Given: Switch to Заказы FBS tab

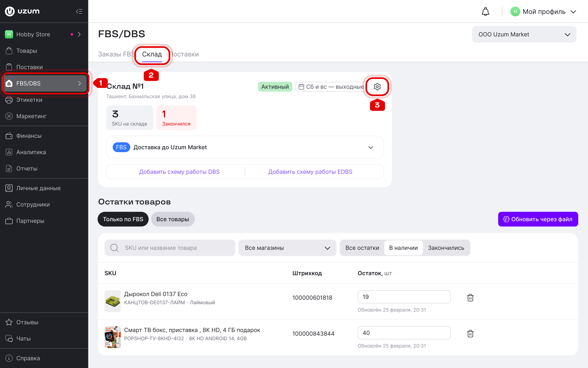Looking at the screenshot, I should coord(116,54).
